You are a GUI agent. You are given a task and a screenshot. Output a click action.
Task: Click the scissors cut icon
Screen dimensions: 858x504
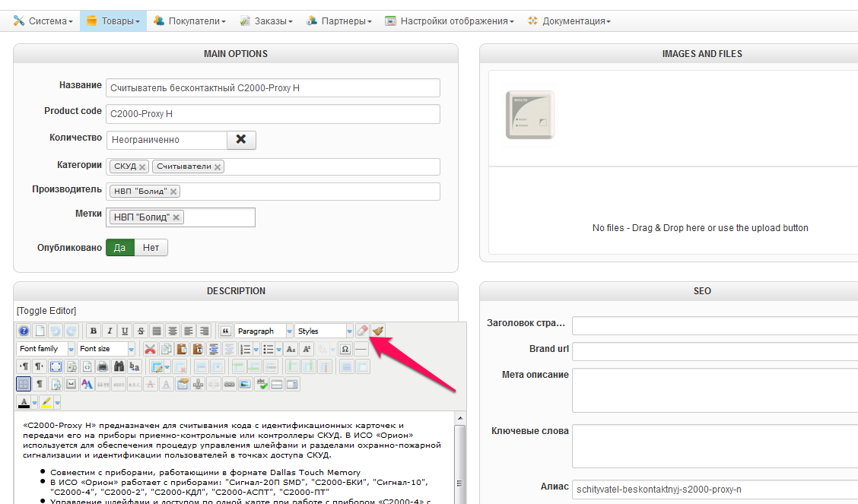pyautogui.click(x=150, y=349)
